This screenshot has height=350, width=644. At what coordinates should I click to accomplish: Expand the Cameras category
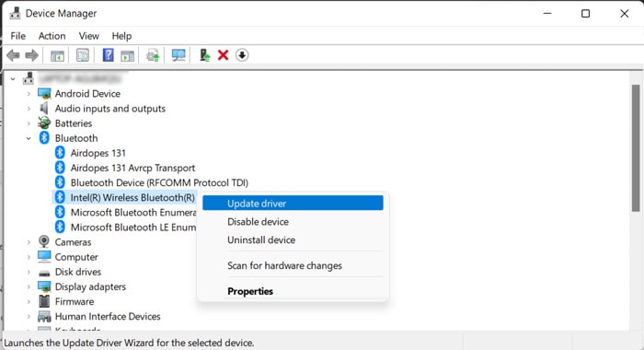29,242
